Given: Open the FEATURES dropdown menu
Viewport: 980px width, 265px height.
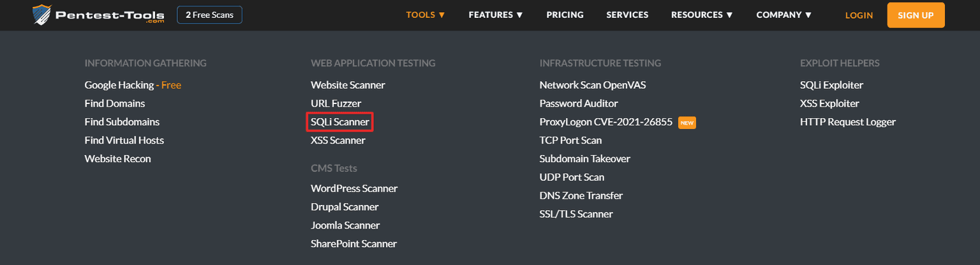Looking at the screenshot, I should click(496, 15).
